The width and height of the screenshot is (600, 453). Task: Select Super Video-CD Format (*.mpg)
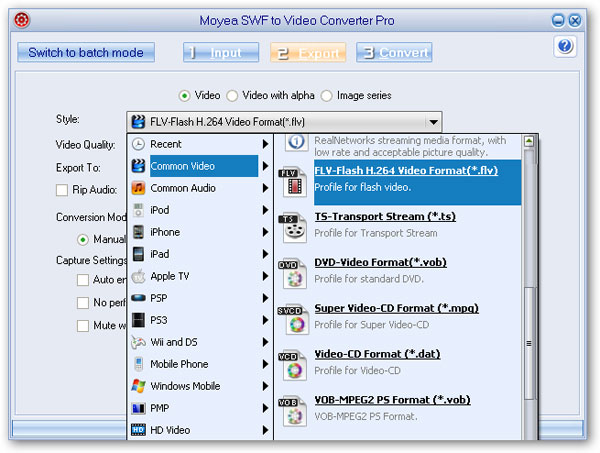click(396, 308)
